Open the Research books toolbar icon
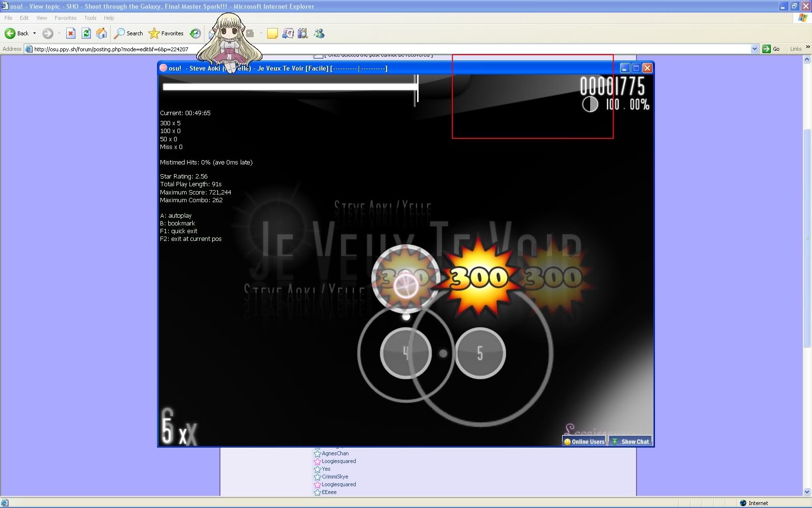The image size is (812, 508). (x=303, y=33)
